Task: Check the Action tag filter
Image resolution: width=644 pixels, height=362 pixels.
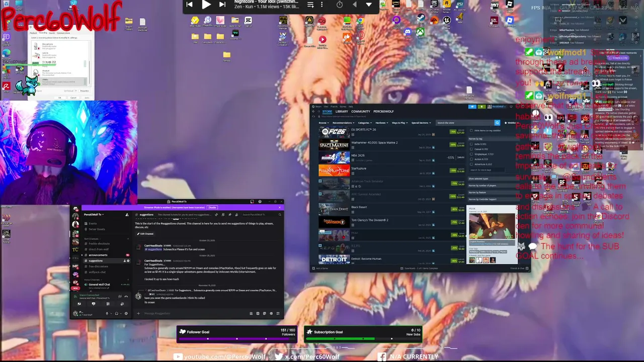Action: tap(471, 159)
